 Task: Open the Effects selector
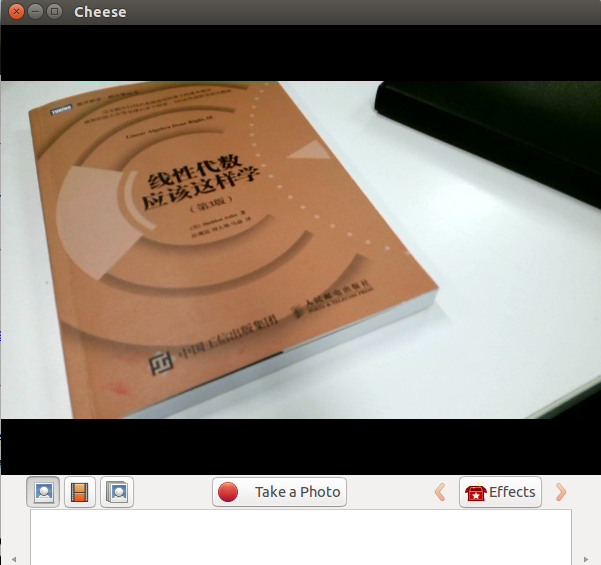pyautogui.click(x=500, y=492)
